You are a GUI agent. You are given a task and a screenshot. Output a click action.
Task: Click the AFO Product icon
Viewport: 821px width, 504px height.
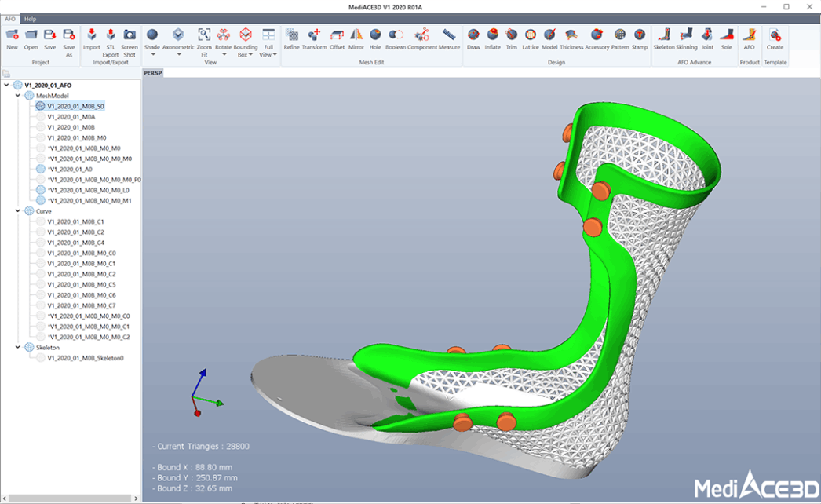[x=750, y=35]
